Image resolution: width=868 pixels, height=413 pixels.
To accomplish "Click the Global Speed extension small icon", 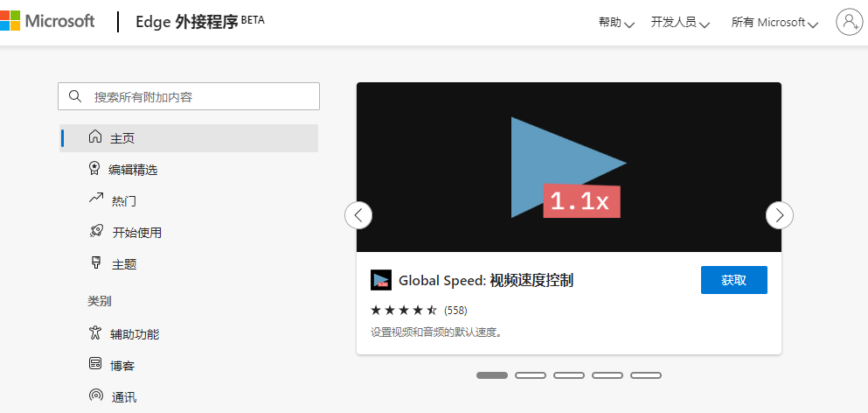I will coord(381,280).
